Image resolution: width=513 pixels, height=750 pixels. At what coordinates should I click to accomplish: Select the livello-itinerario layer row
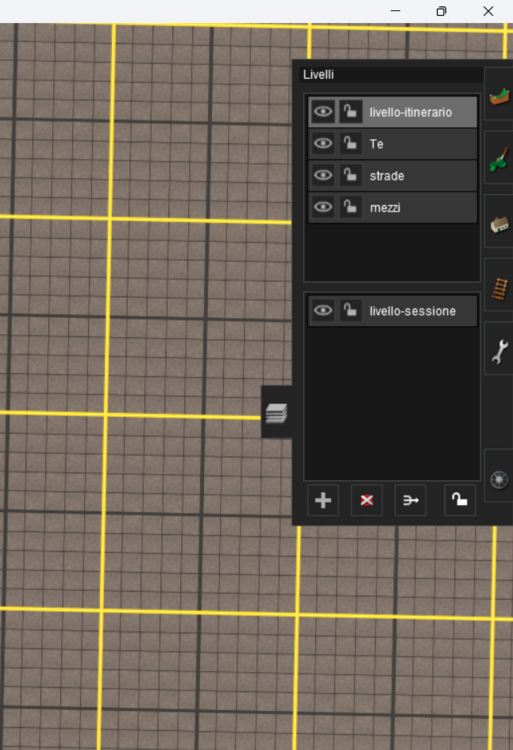click(393, 112)
